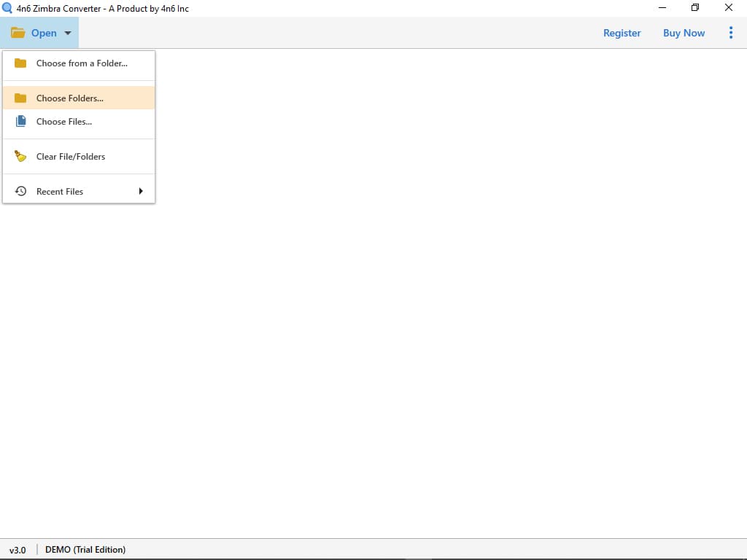Click the Buy Now link

coord(684,33)
